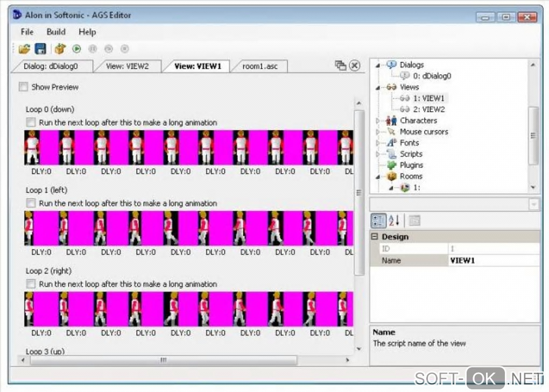This screenshot has height=392, width=549.
Task: Click the app icon in the title bar
Action: pos(17,15)
